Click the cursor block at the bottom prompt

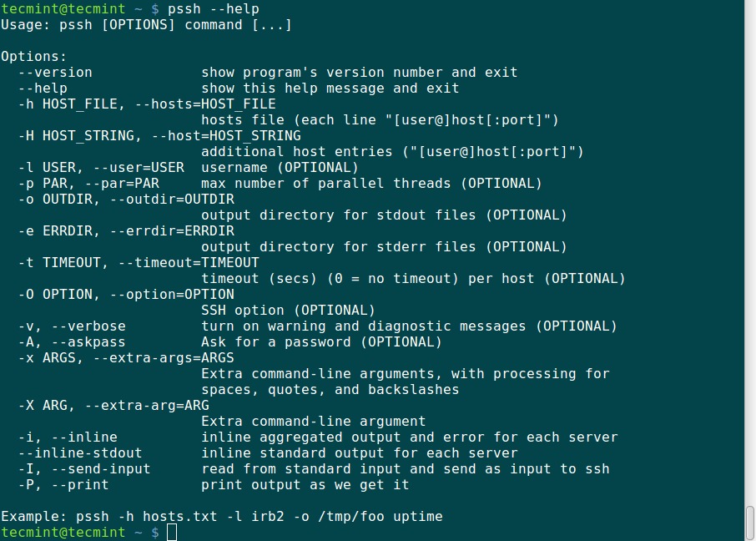point(172,533)
